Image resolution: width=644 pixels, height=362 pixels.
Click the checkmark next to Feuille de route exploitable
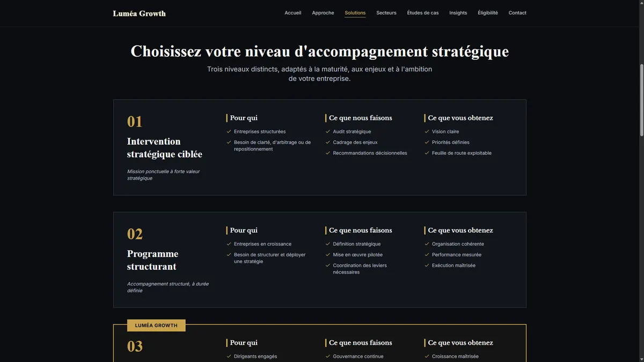[427, 153]
